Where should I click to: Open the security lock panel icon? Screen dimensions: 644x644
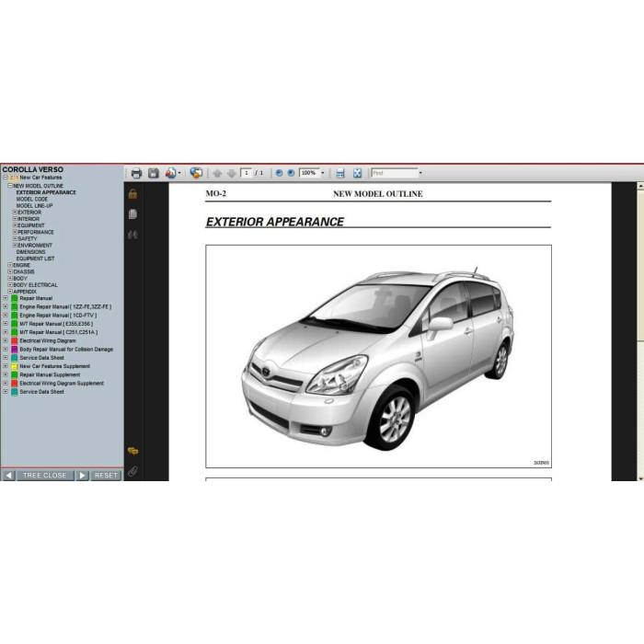point(132,194)
